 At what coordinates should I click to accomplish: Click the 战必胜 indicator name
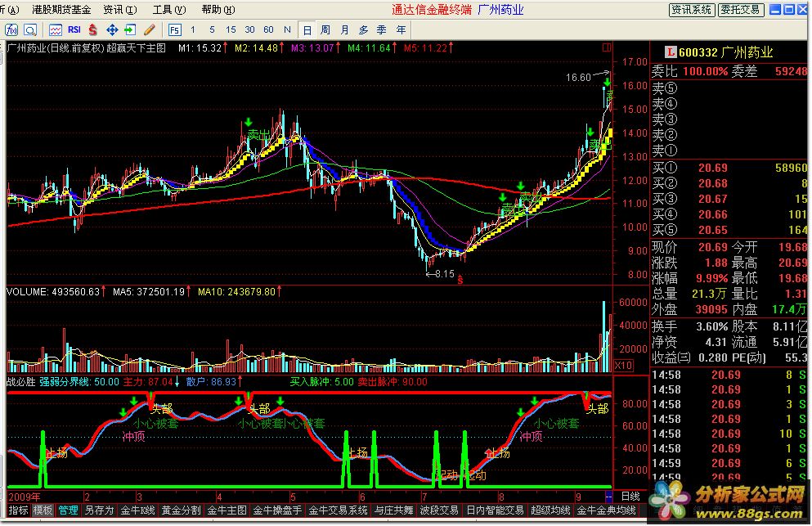[x=20, y=382]
